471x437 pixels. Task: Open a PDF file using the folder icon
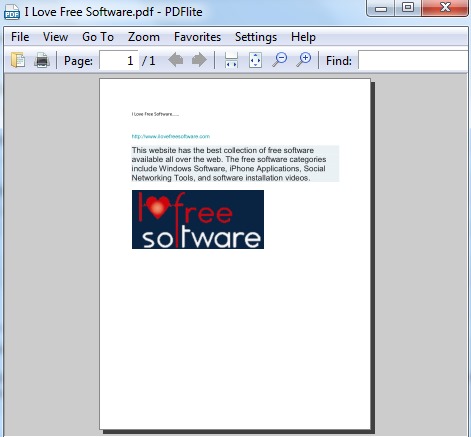click(18, 60)
